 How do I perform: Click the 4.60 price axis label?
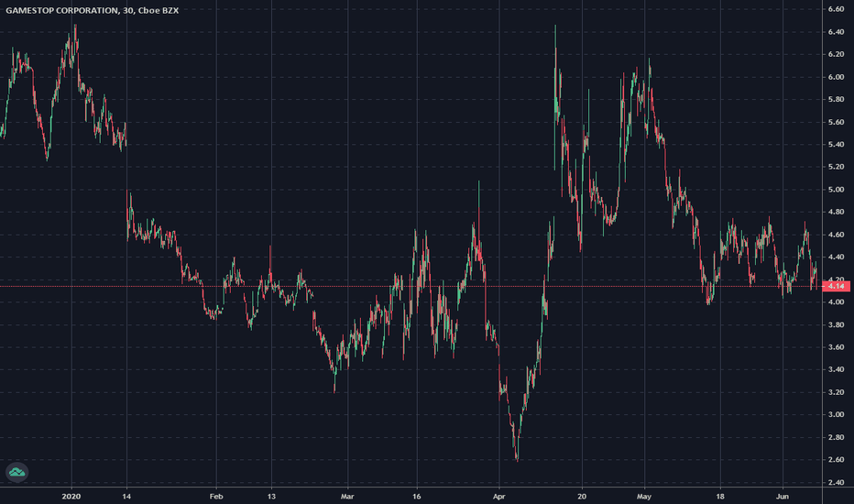click(x=836, y=235)
